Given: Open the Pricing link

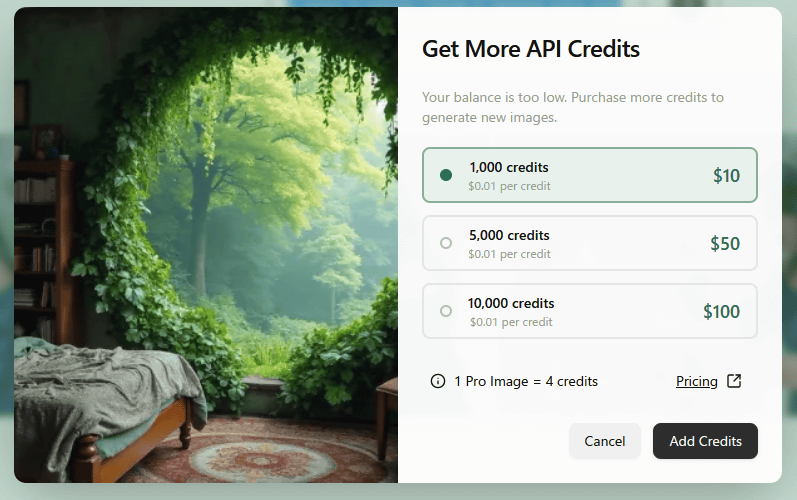Looking at the screenshot, I should [696, 382].
